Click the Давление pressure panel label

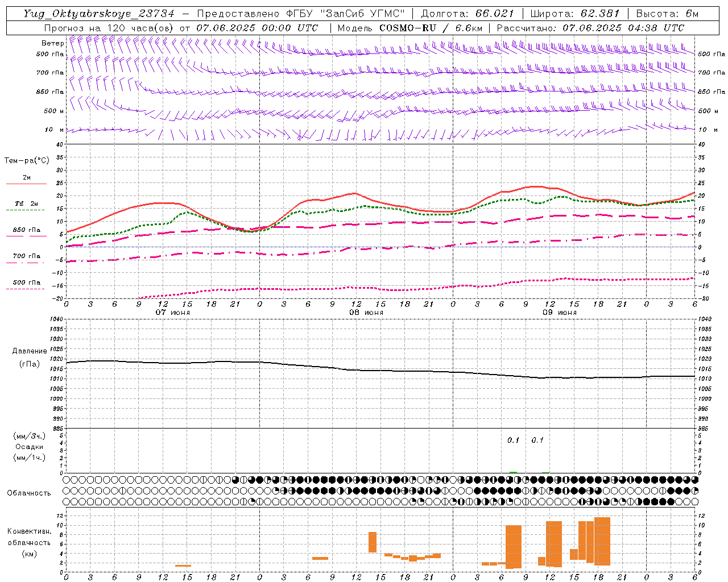[x=30, y=351]
